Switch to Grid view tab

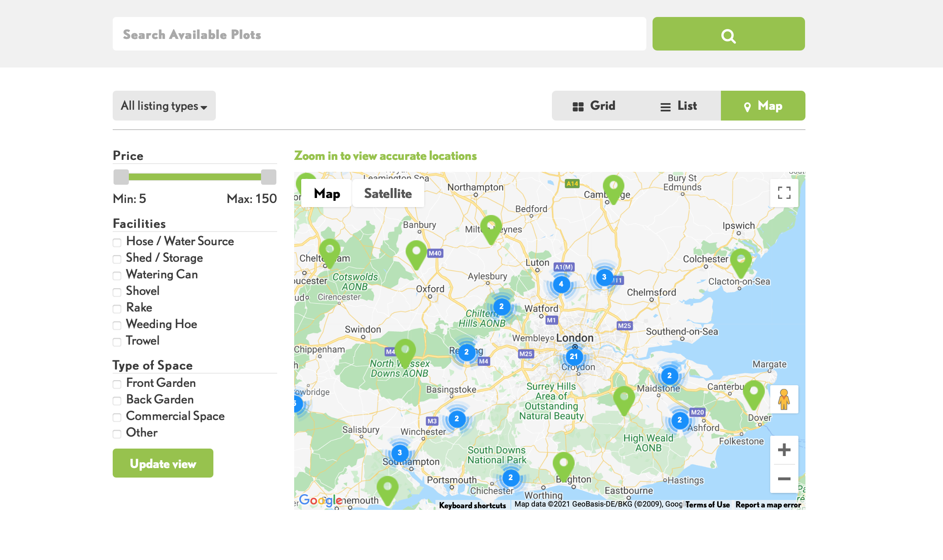(594, 106)
